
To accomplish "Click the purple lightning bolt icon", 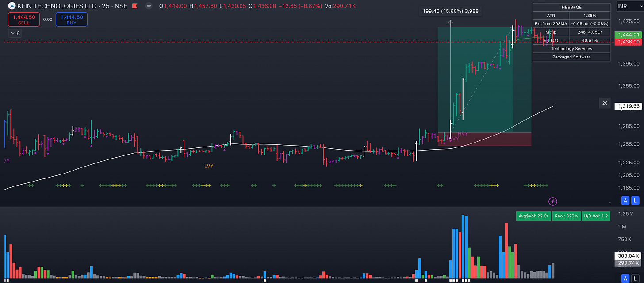I will coord(553,202).
